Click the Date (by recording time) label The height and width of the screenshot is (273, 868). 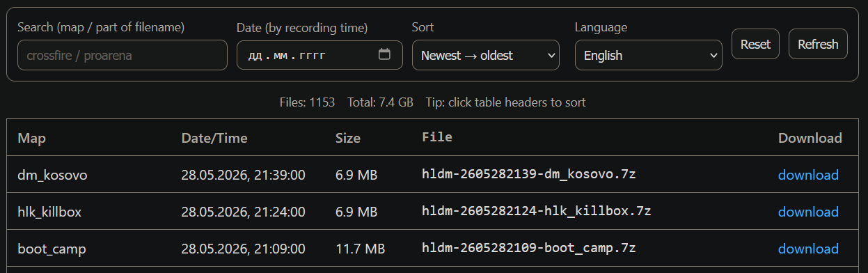point(302,28)
